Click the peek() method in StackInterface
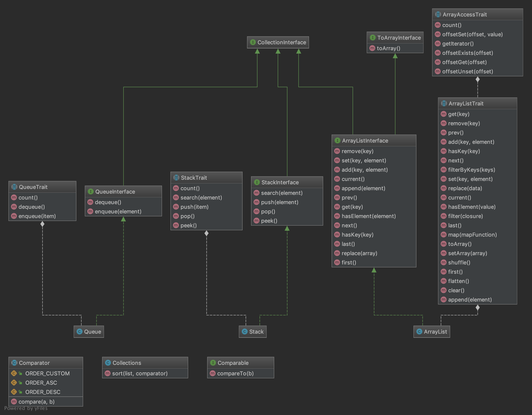The width and height of the screenshot is (532, 415). (x=269, y=221)
